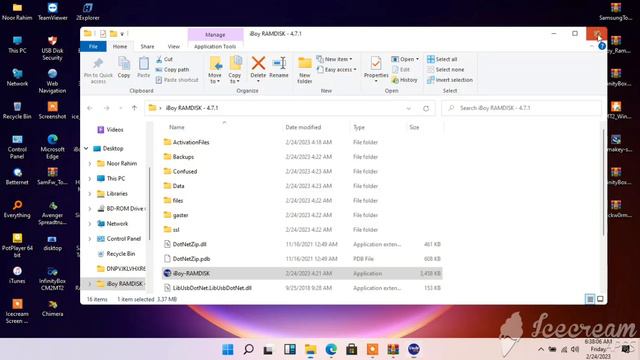
Task: Open the iTunes desktop icon
Action: click(17, 275)
